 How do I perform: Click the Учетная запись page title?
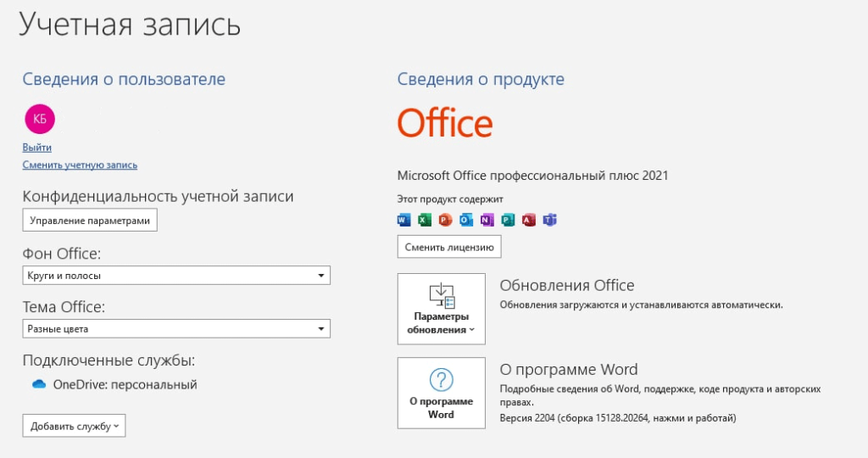tap(130, 25)
